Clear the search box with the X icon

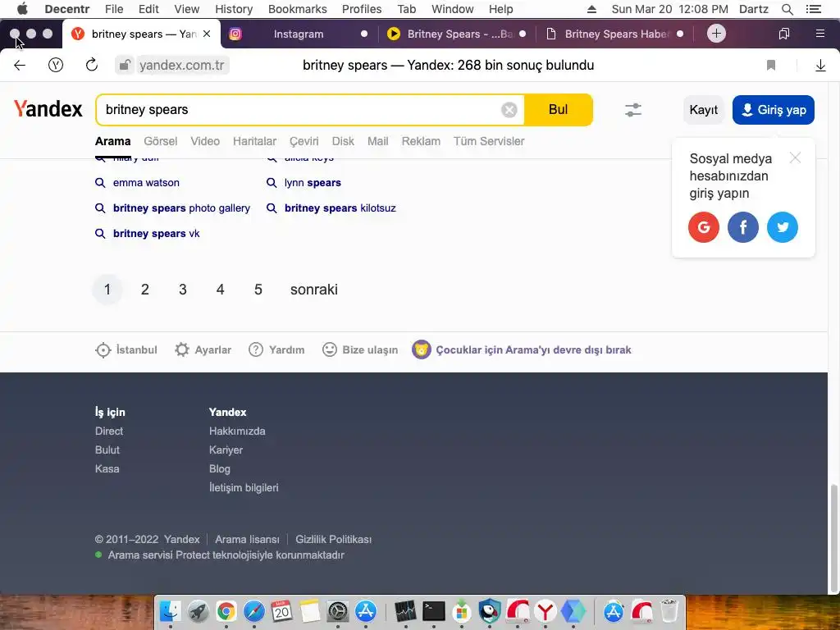509,110
